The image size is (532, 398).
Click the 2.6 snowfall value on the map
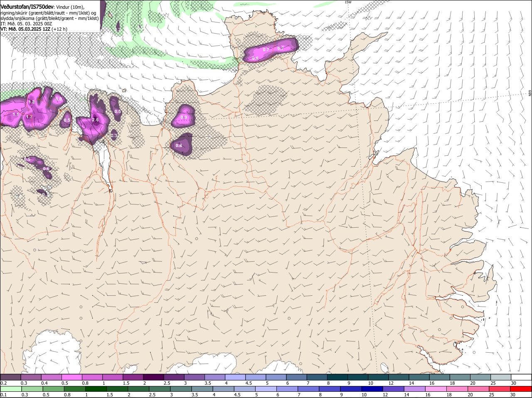[95, 120]
